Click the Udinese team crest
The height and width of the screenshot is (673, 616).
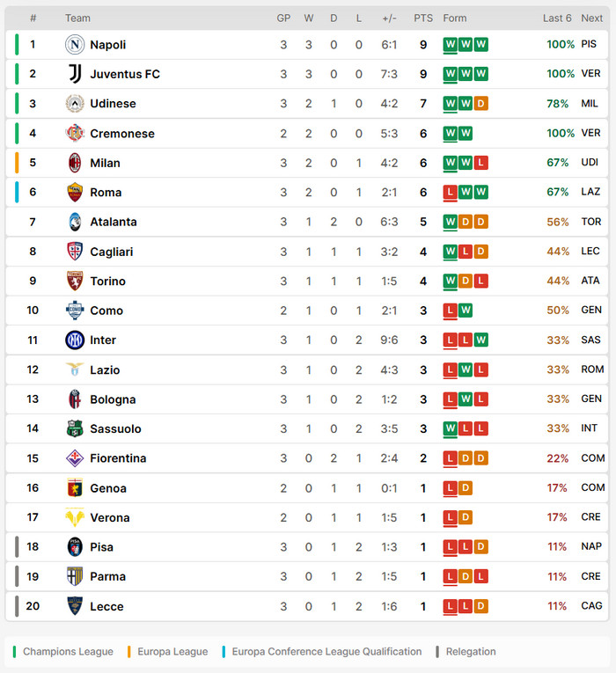pyautogui.click(x=75, y=104)
